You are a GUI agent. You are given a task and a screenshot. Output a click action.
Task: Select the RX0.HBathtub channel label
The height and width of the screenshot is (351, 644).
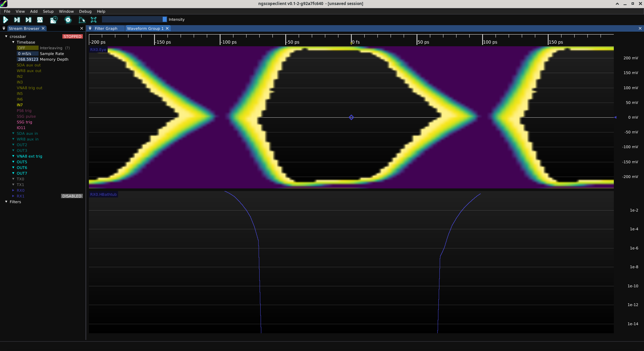click(x=103, y=194)
